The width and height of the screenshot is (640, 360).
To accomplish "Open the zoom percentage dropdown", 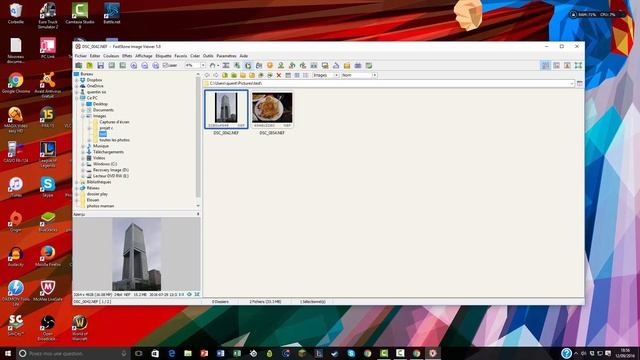I will tap(203, 65).
